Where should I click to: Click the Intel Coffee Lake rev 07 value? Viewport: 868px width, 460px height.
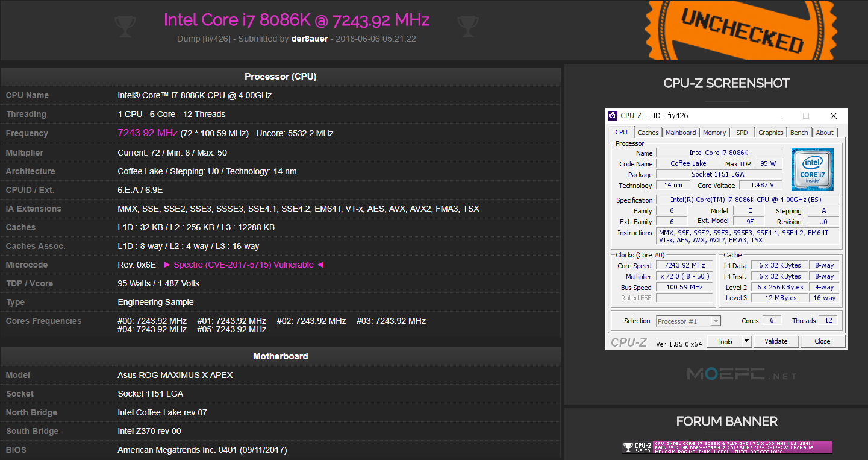[x=163, y=412]
